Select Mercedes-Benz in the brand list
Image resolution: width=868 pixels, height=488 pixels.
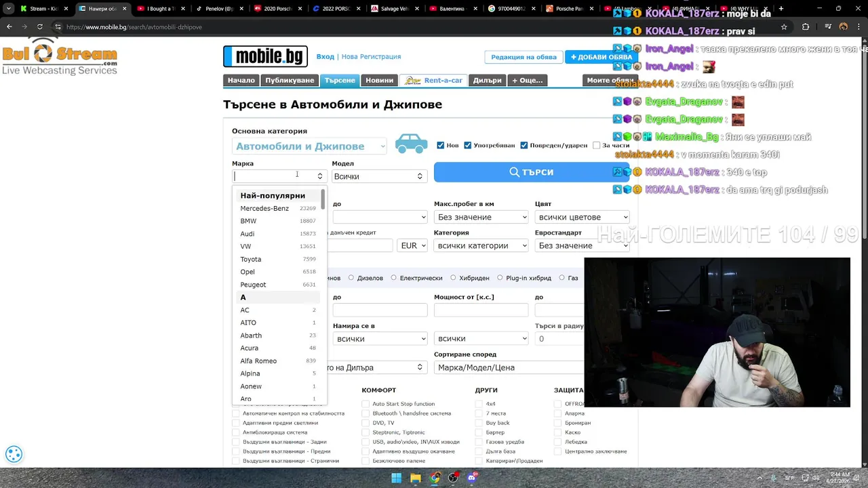tap(277, 208)
